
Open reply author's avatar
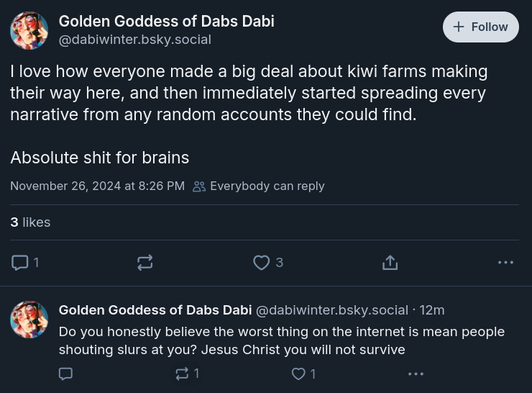tap(29, 319)
